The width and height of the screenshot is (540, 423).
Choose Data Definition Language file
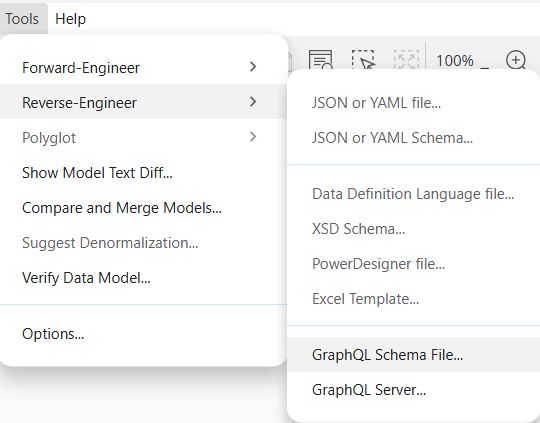point(413,194)
